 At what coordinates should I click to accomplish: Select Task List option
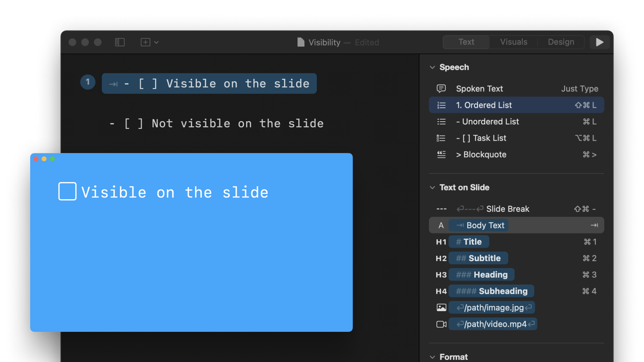[x=516, y=138]
